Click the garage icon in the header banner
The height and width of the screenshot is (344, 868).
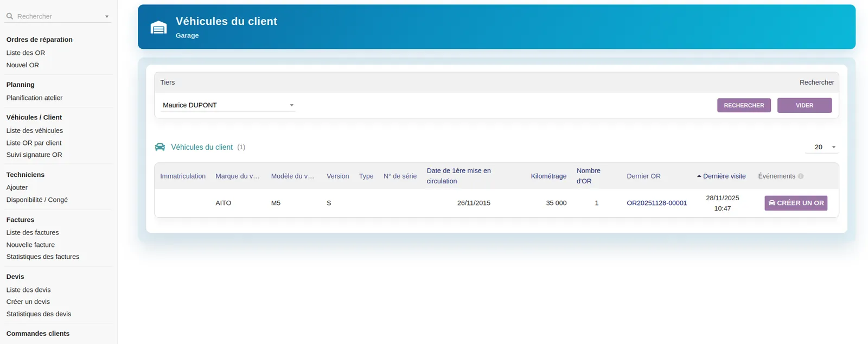[x=158, y=28]
